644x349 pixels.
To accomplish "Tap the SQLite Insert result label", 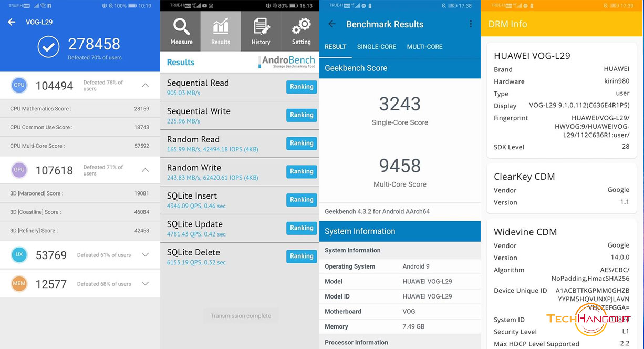I will click(x=192, y=196).
